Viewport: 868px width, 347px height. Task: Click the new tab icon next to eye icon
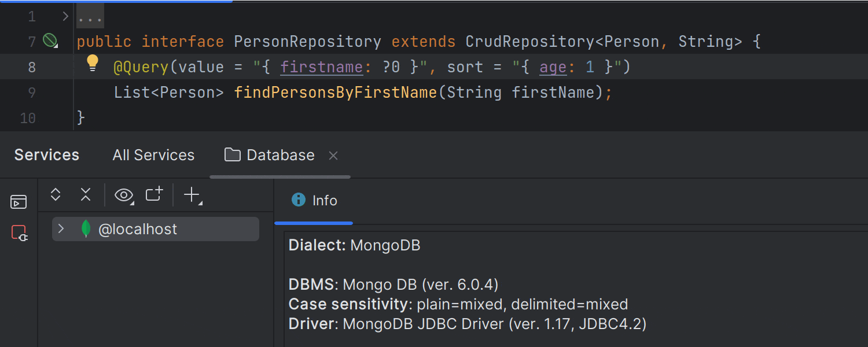153,195
